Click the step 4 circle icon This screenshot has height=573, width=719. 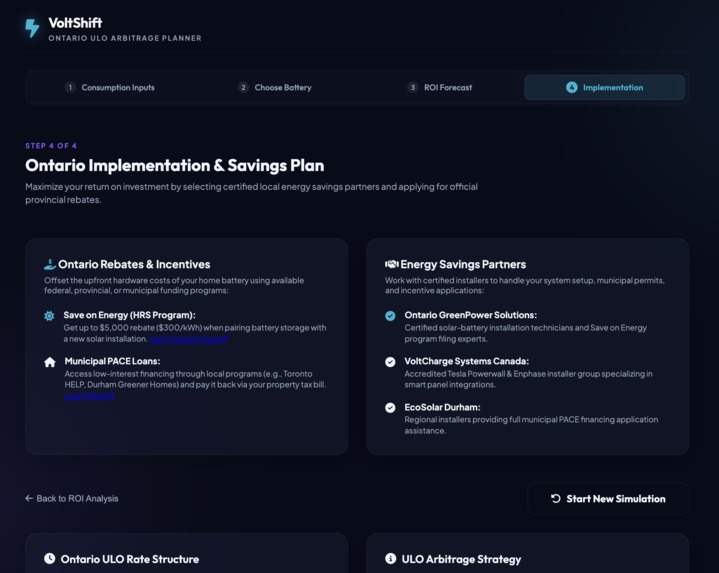(571, 87)
